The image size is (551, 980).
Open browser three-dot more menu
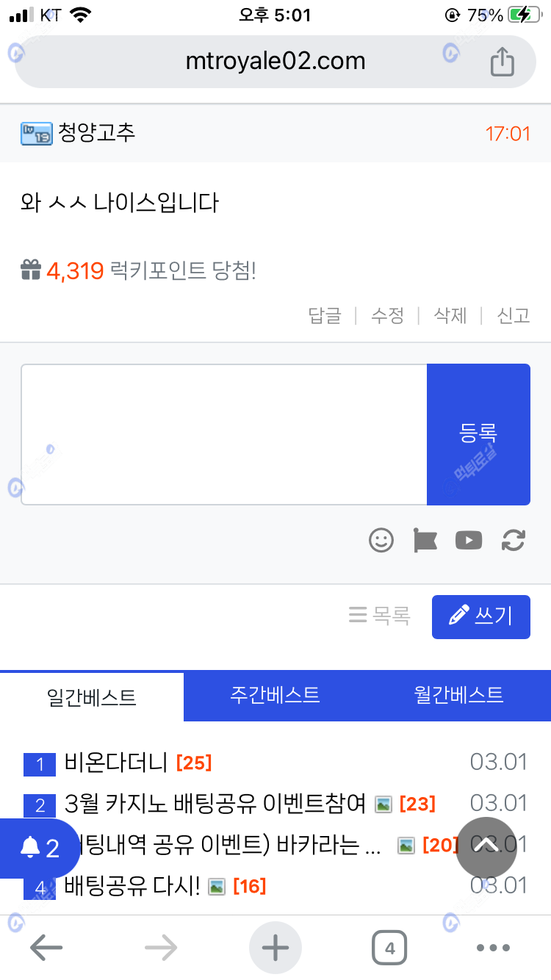point(494,948)
